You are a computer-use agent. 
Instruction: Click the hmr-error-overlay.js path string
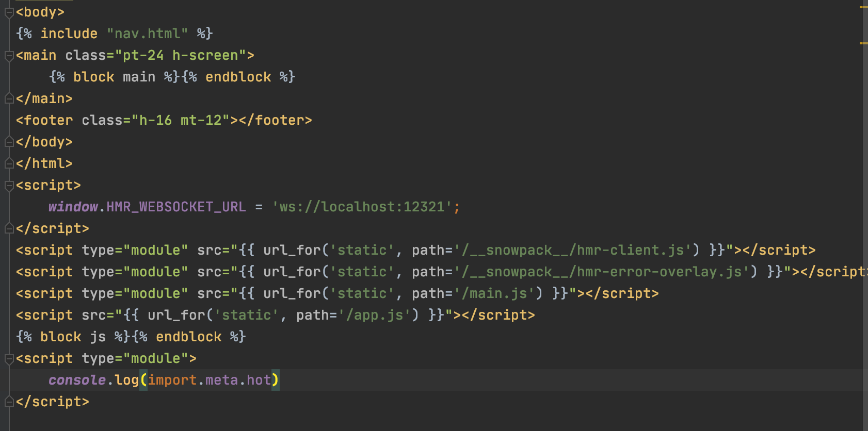(602, 272)
